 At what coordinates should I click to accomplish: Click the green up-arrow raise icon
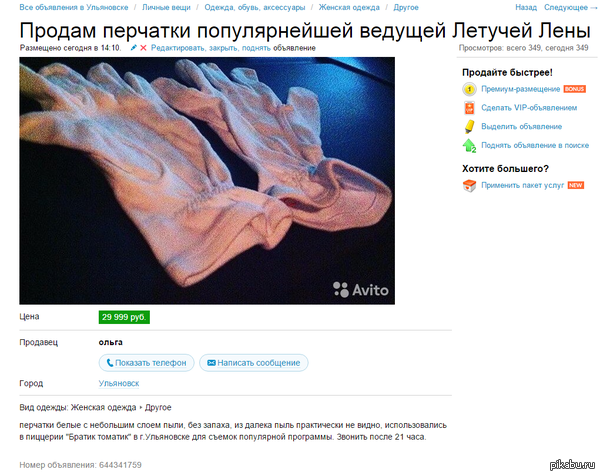469,145
